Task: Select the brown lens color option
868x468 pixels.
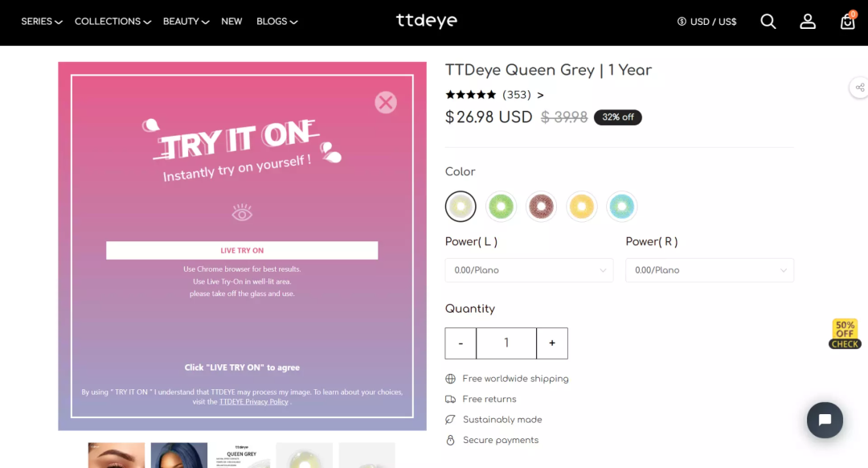Action: click(542, 207)
